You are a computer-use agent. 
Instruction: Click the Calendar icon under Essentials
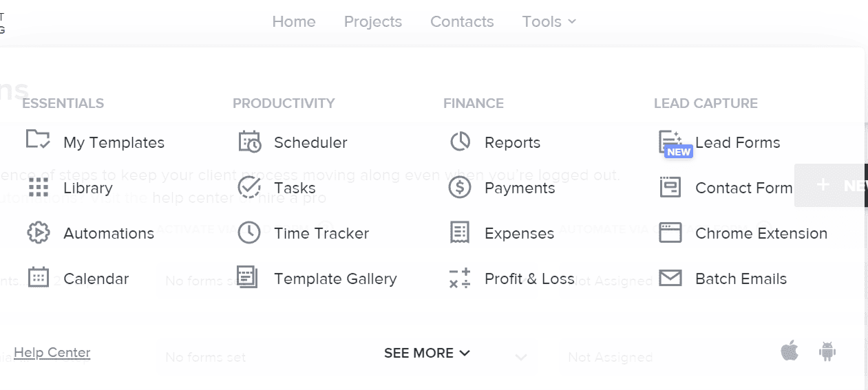click(39, 278)
